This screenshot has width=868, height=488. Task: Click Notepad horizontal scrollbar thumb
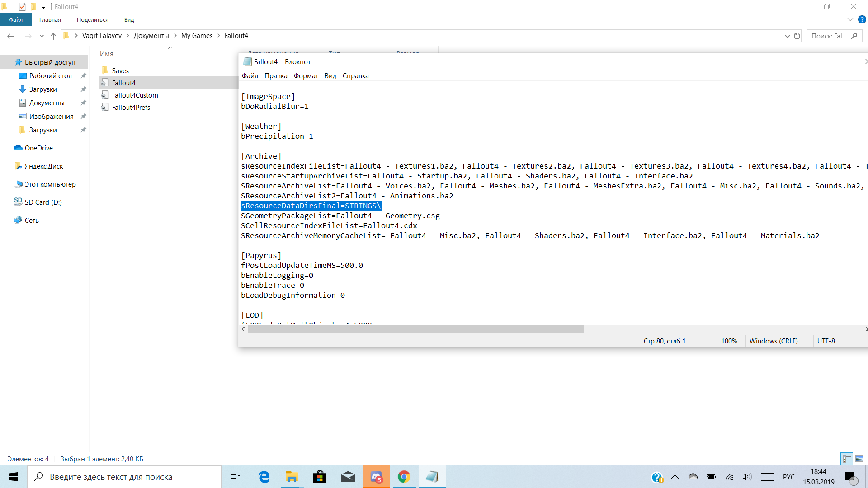[x=415, y=329]
